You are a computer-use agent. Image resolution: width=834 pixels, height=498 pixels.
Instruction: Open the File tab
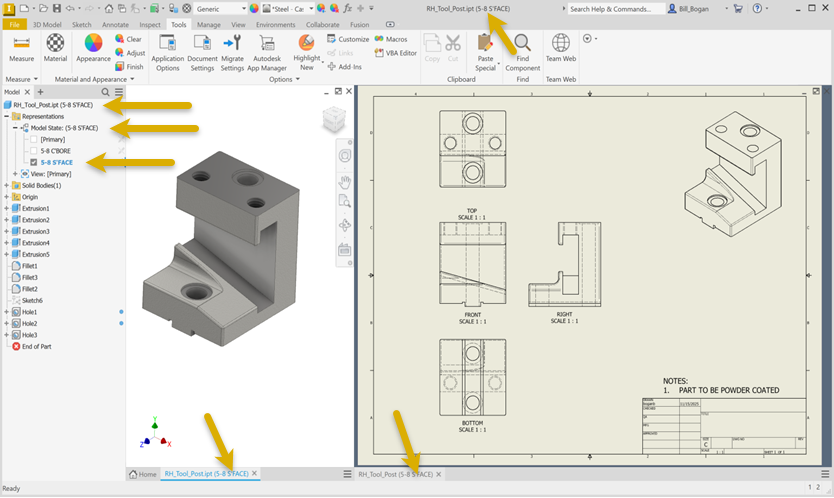click(14, 24)
